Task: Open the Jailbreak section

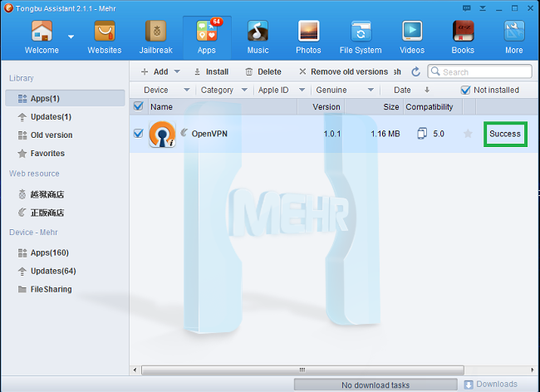Action: click(155, 37)
